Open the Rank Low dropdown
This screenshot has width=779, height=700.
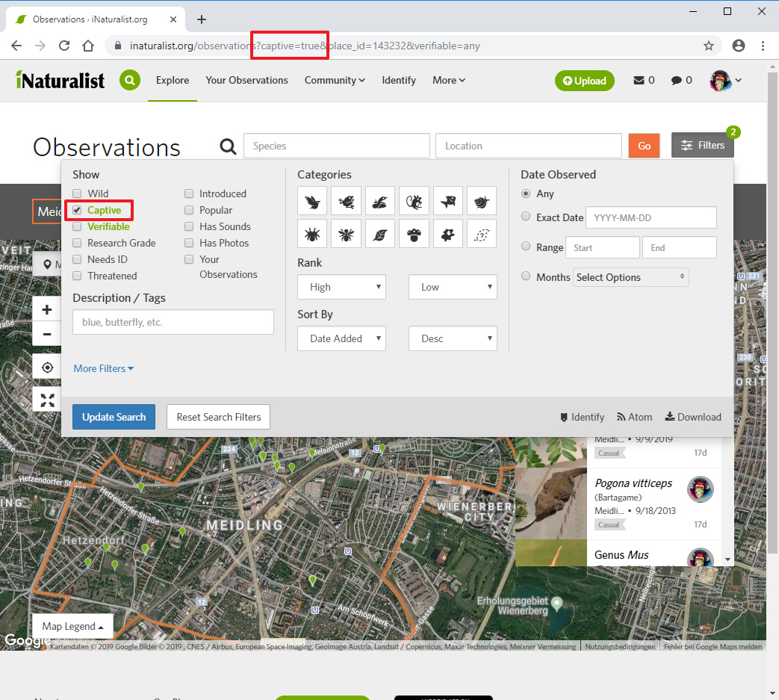coord(453,287)
